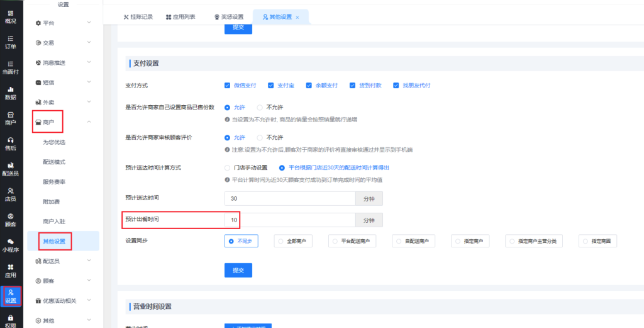
Task: Open the 小程序 mini-program icon
Action: click(x=11, y=245)
